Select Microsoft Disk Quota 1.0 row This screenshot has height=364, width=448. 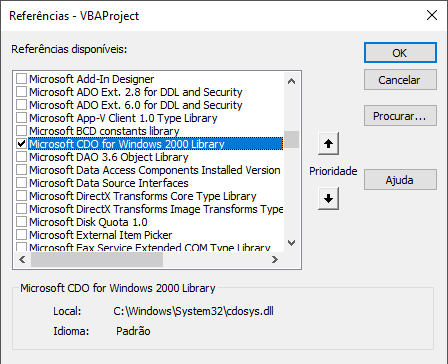[x=88, y=222]
